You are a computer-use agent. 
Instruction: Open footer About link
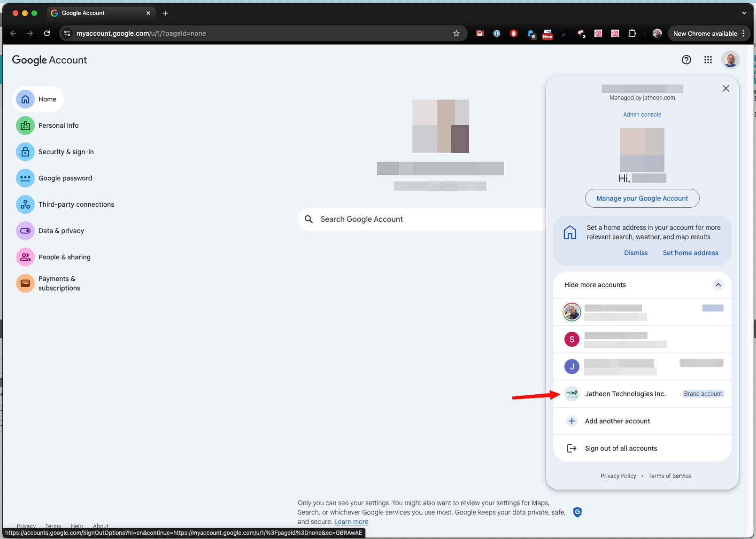(100, 526)
